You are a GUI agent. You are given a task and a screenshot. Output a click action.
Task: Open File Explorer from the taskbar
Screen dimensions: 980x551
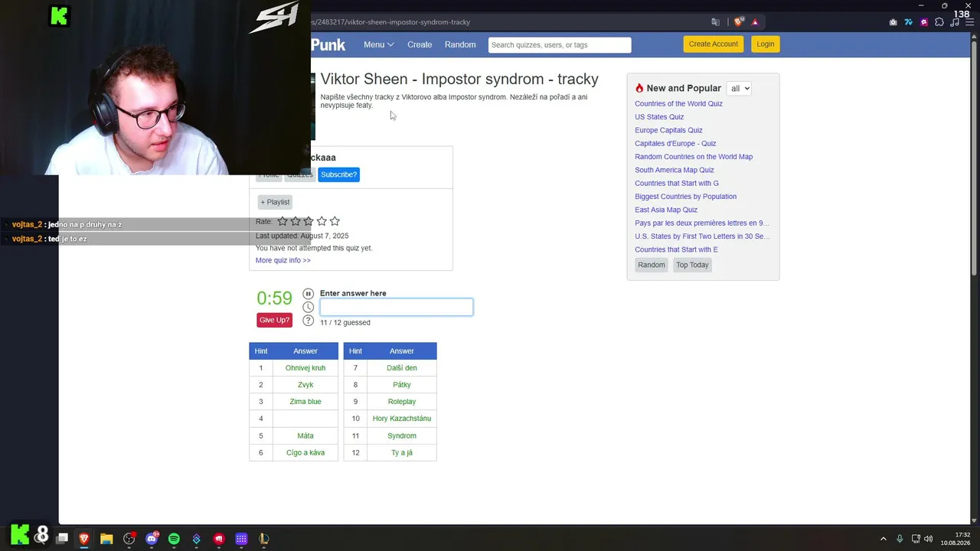(106, 539)
